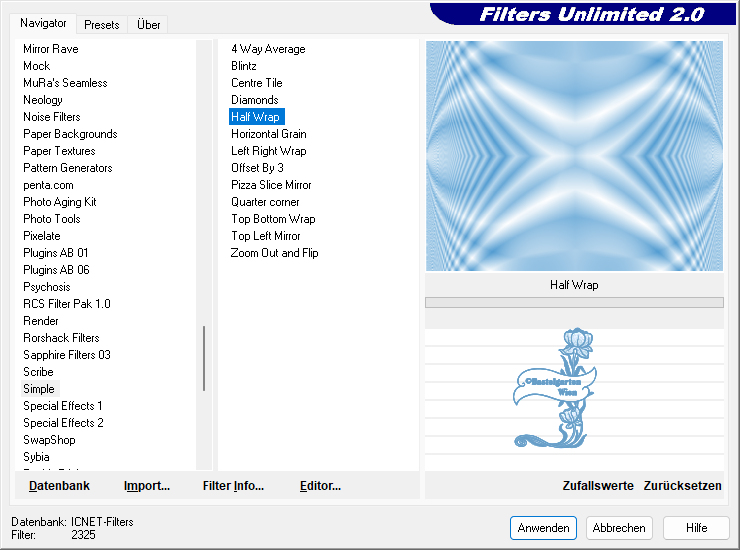740x550 pixels.
Task: Choose the Centre Tile filter
Action: 256,83
